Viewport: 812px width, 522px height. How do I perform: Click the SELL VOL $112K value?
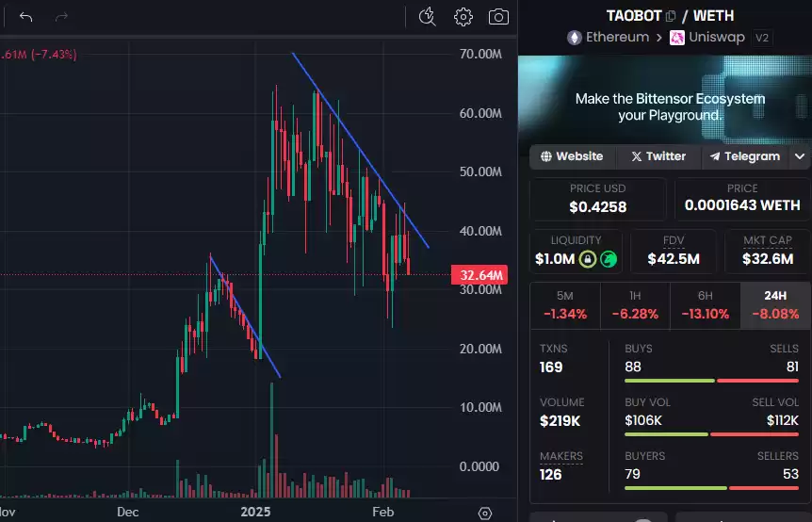tap(783, 420)
